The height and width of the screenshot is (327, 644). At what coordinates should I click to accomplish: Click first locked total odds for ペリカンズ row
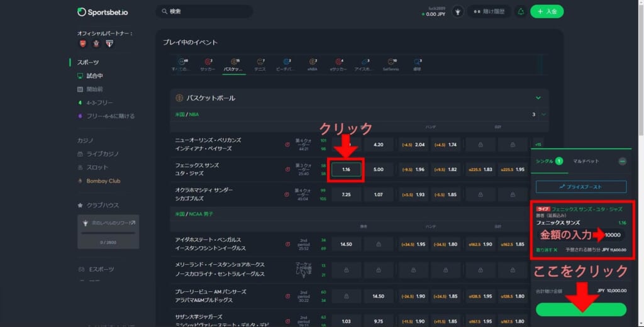pyautogui.click(x=480, y=145)
